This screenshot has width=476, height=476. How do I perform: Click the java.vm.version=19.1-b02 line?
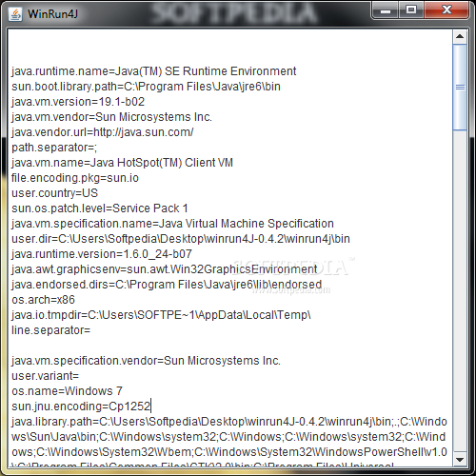coord(78,102)
